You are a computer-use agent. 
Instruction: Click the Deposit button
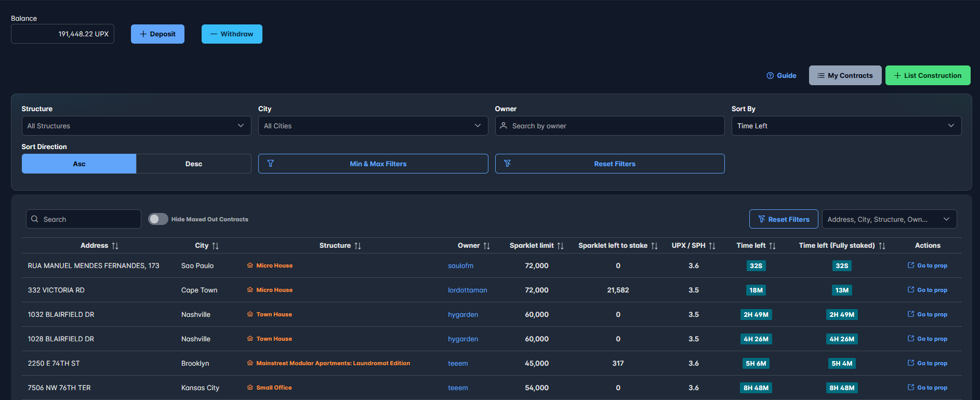pos(157,34)
